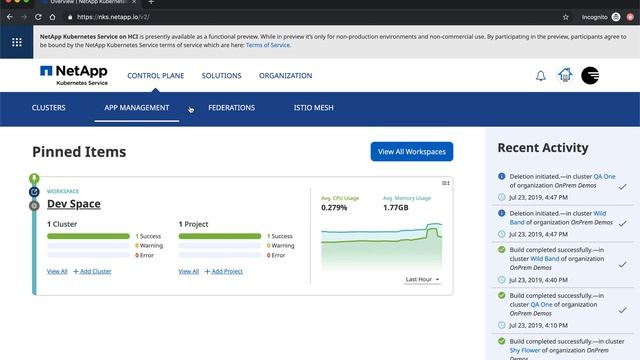Open the home organization icon
This screenshot has width=640, height=360.
pos(565,75)
